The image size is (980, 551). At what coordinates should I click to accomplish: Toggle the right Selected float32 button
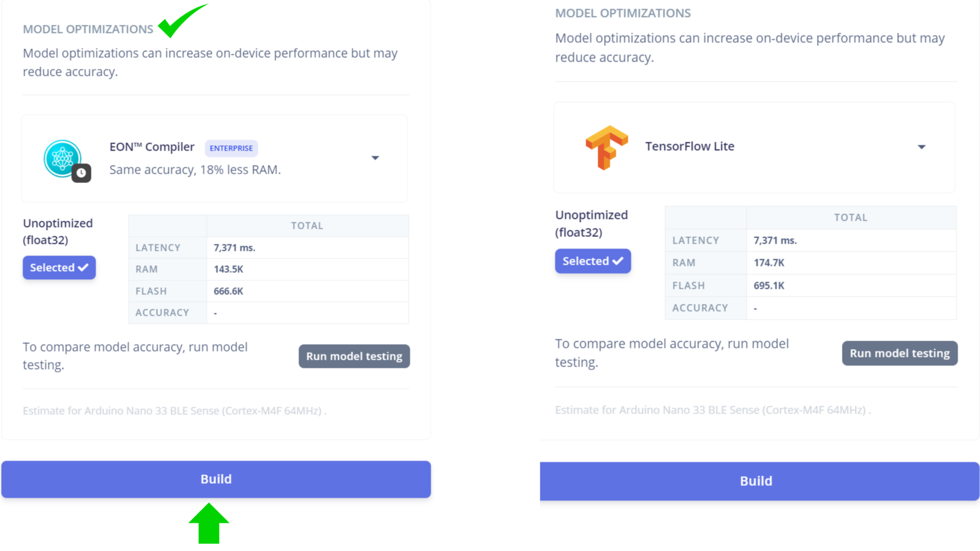pyautogui.click(x=593, y=261)
